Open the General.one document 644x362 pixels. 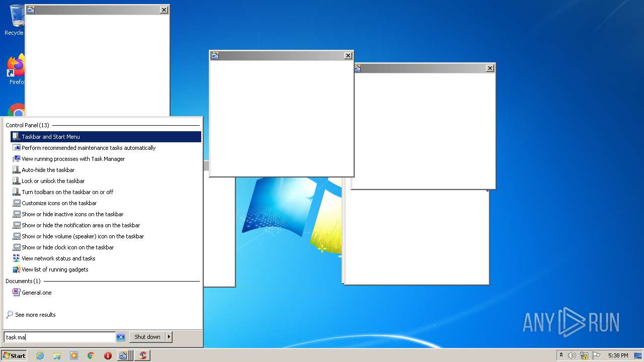point(106,293)
